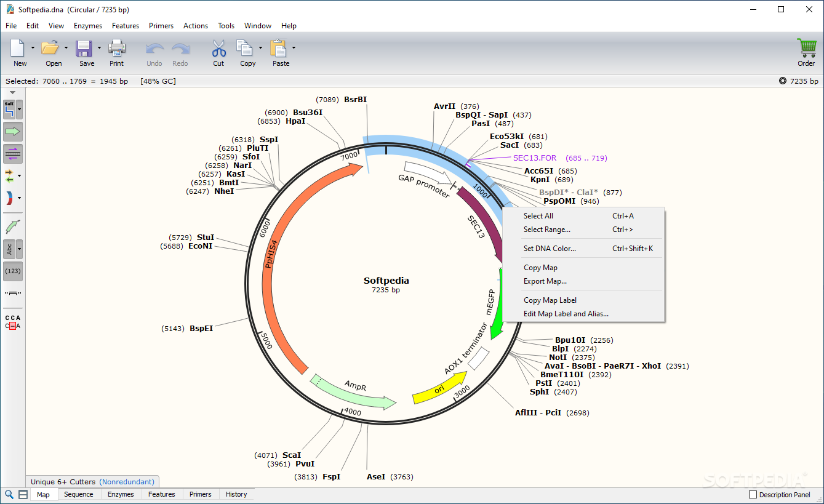
Task: Toggle primers display in side toolbar
Action: (x=13, y=154)
